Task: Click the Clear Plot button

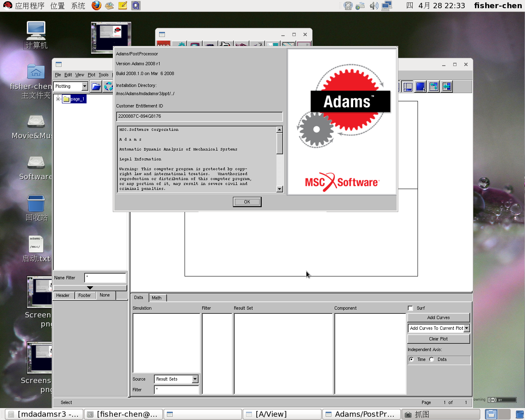Action: click(x=438, y=339)
